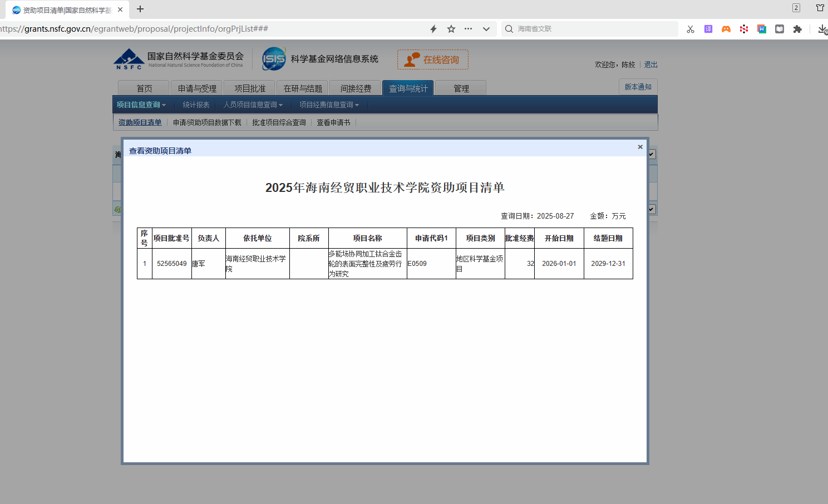This screenshot has width=828, height=504.
Task: Switch to the 申请与受理 tab
Action: pos(197,88)
